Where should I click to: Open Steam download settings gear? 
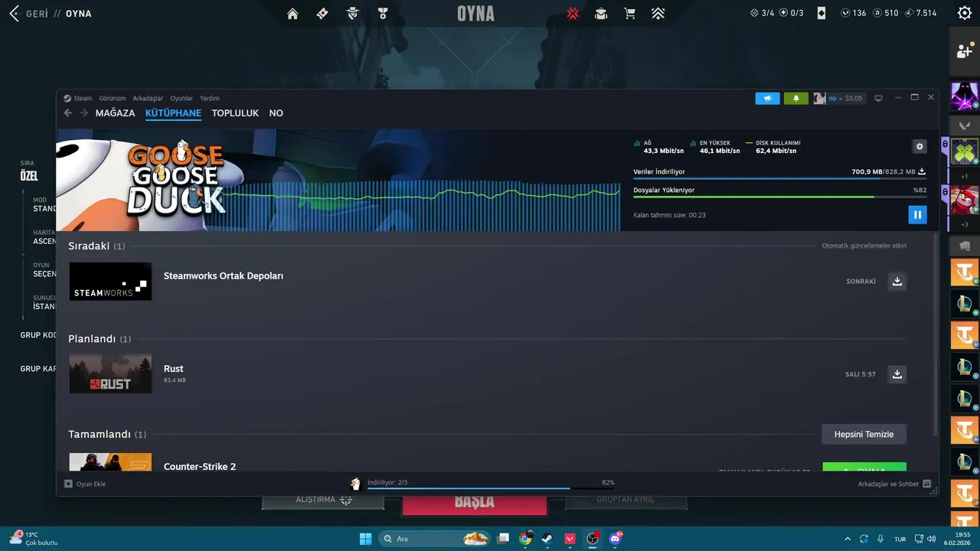(920, 146)
